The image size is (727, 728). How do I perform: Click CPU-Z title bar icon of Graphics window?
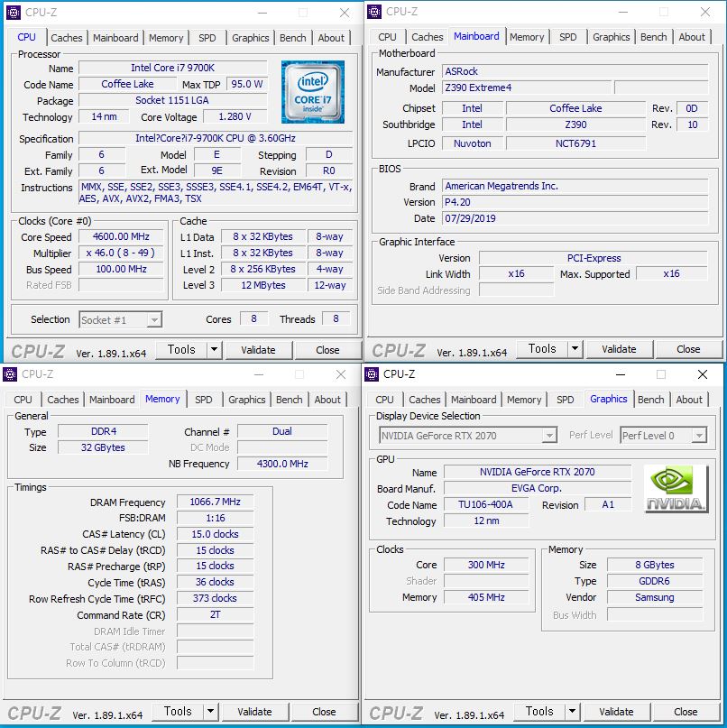(x=373, y=374)
